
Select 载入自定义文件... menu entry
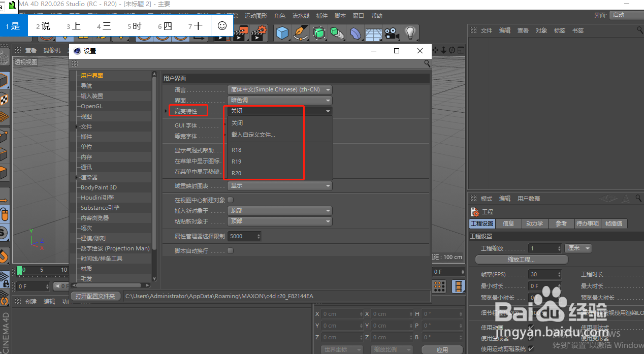(x=253, y=135)
